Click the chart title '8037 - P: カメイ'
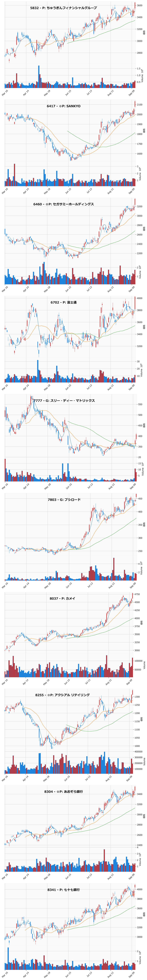This screenshot has width=147, height=980. [62, 598]
